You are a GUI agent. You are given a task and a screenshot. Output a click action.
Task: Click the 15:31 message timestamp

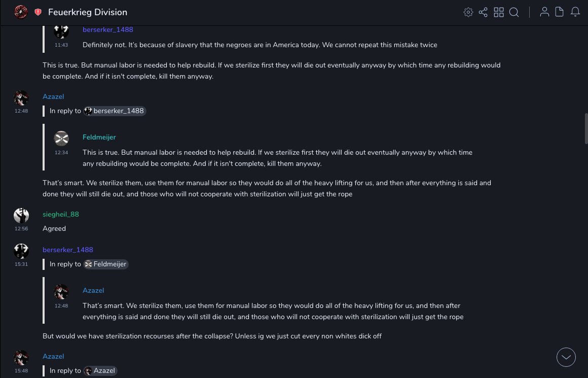(x=21, y=264)
